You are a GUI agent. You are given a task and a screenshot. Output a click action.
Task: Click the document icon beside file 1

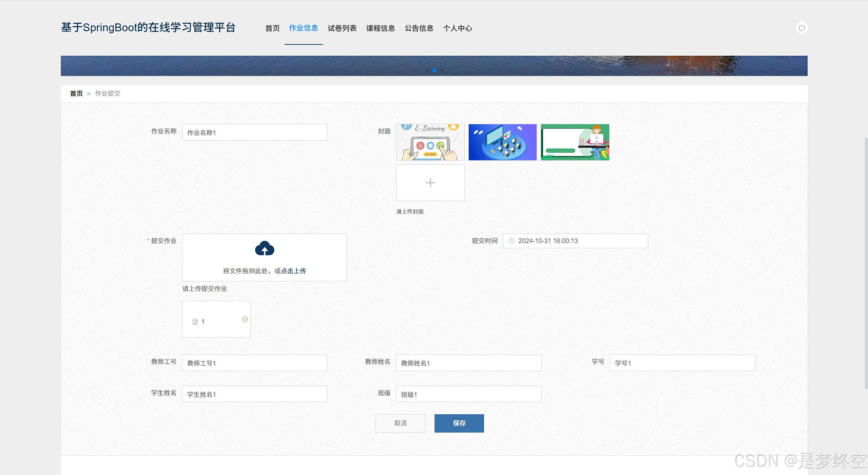[195, 322]
